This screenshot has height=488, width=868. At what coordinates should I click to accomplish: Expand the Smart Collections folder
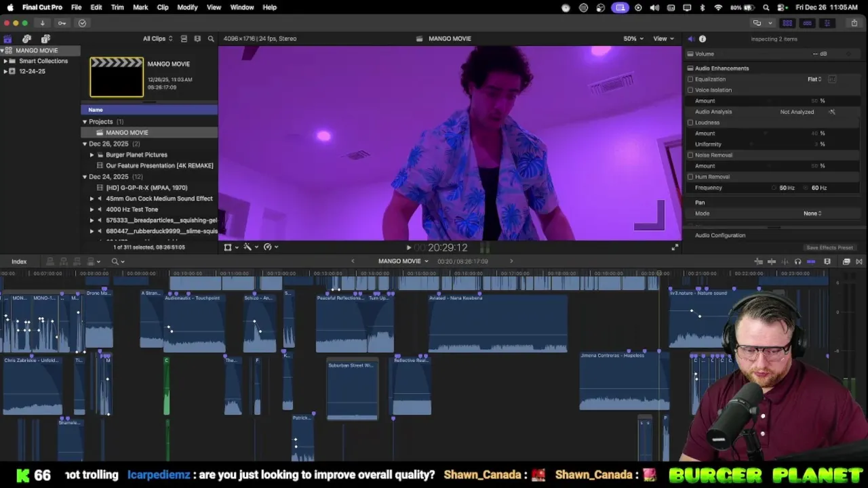point(5,61)
